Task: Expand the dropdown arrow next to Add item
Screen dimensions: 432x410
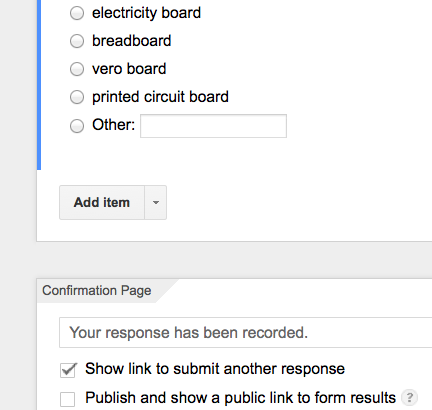Action: (156, 202)
